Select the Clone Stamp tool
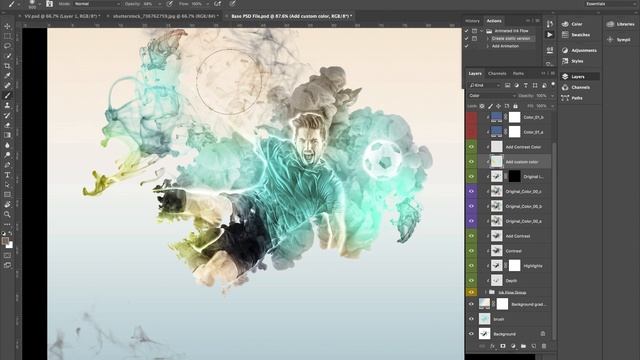This screenshot has height=360, width=640. tap(7, 105)
